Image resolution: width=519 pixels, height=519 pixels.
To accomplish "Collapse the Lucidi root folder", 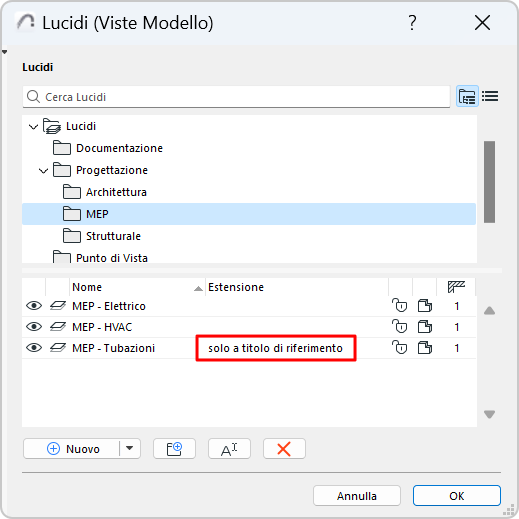I will 33,127.
